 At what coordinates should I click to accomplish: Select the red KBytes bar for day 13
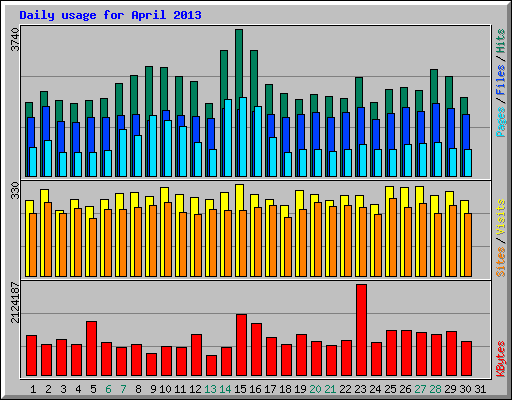[x=211, y=366]
